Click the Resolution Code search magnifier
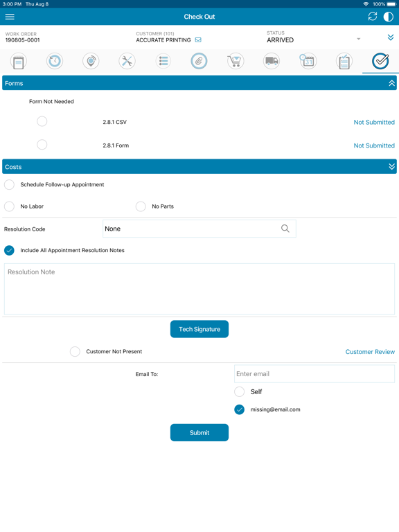The height and width of the screenshot is (532, 399). [x=285, y=229]
